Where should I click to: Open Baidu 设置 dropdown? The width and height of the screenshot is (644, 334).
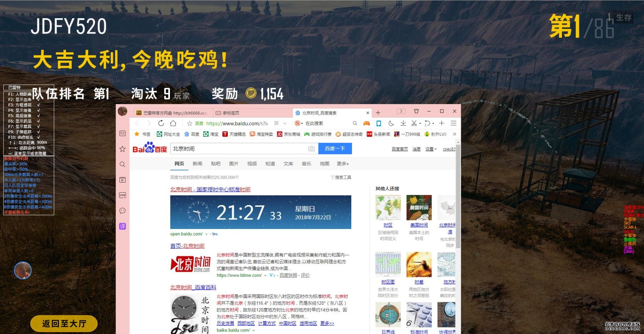click(x=431, y=149)
